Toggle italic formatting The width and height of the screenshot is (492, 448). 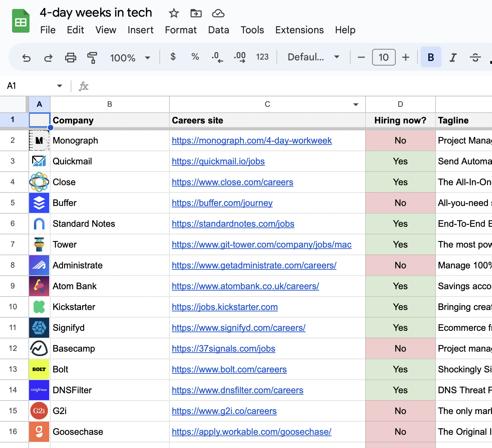point(453,57)
